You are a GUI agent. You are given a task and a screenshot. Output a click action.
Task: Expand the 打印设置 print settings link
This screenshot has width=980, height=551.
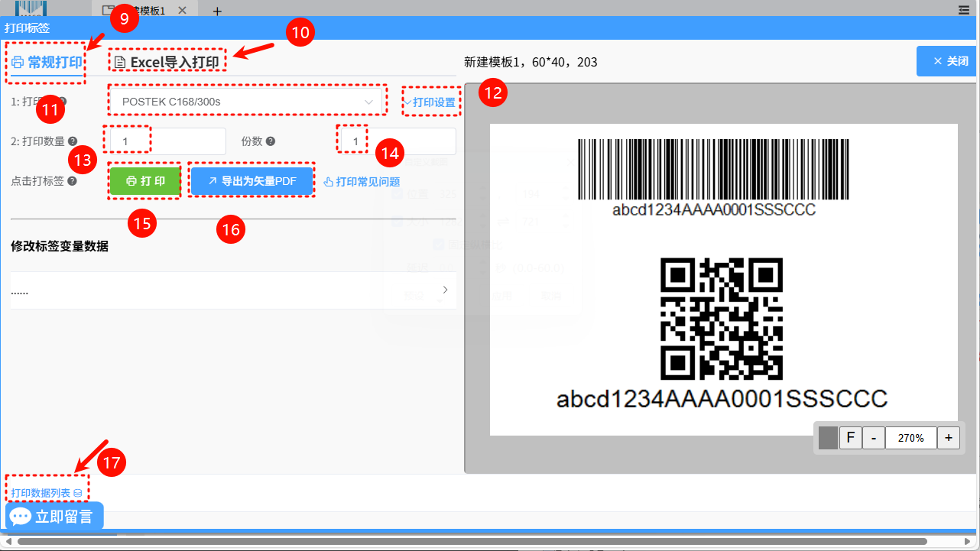pos(430,102)
